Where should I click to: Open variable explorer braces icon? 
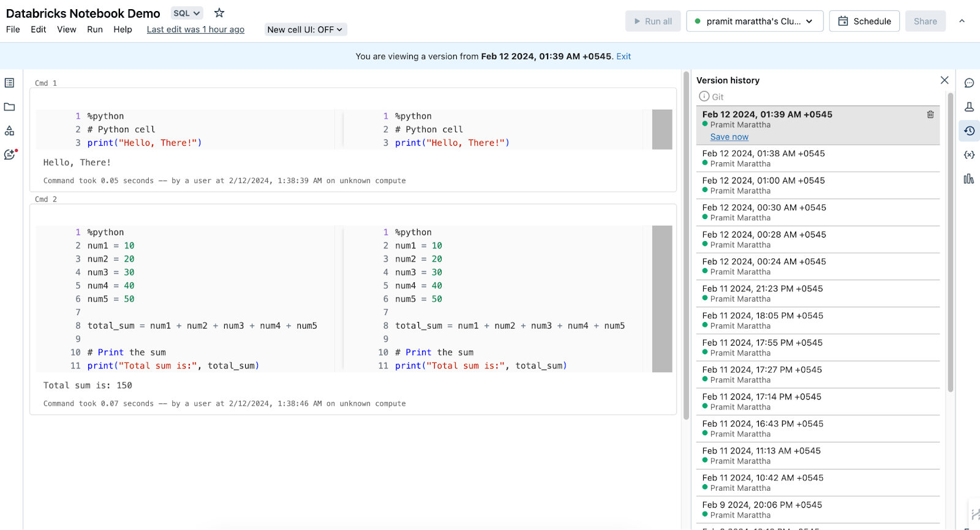tap(969, 155)
